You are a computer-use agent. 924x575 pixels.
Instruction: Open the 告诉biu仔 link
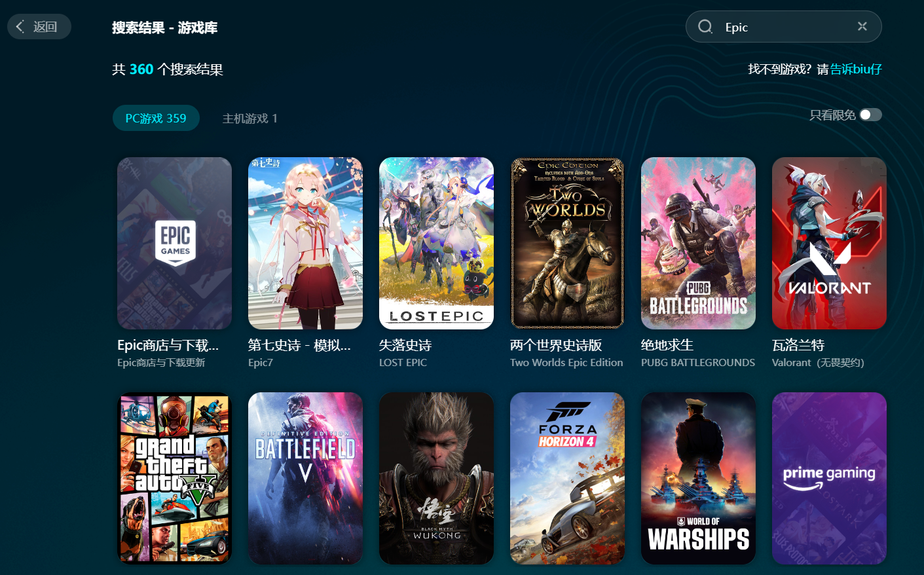(x=856, y=69)
